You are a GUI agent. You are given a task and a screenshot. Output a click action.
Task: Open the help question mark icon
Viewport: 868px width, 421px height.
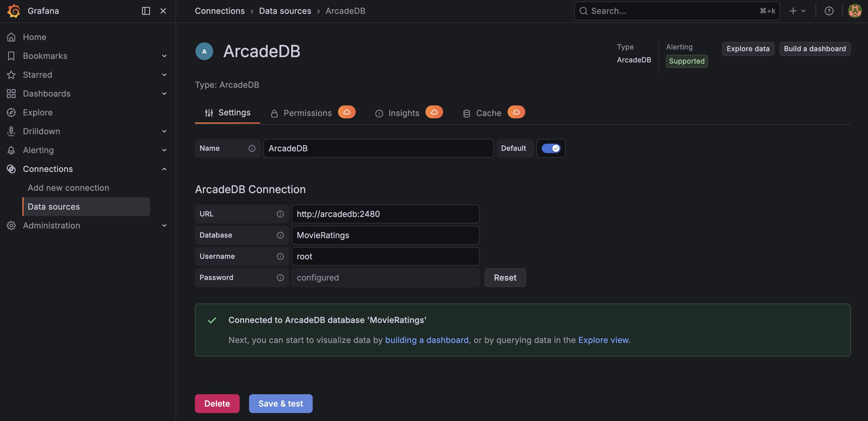point(829,11)
